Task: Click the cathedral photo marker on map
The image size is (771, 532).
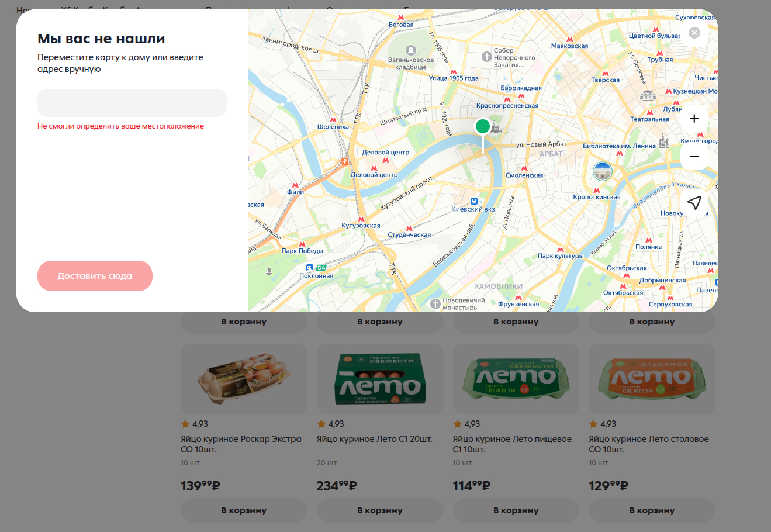Action: coord(602,171)
